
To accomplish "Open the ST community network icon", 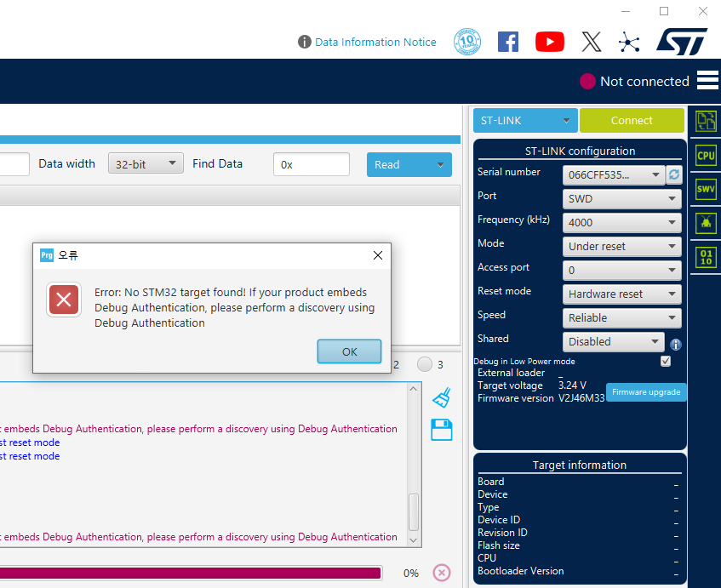I will [629, 43].
